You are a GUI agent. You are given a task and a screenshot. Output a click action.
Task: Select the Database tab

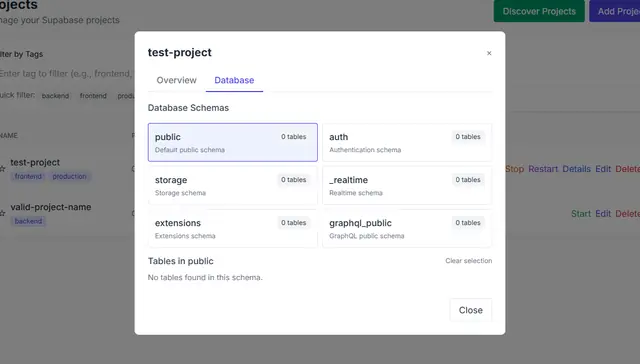click(x=234, y=80)
